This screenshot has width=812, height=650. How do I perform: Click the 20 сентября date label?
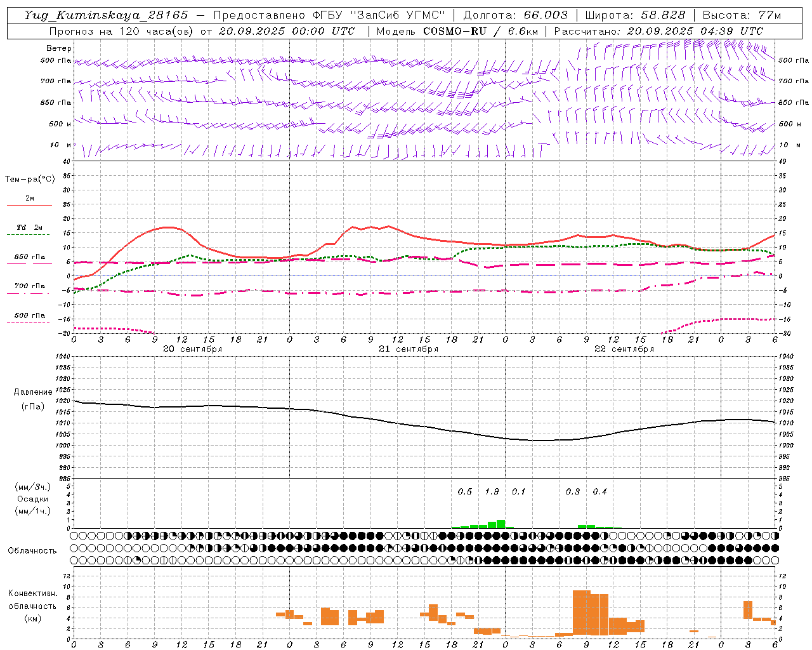192,349
